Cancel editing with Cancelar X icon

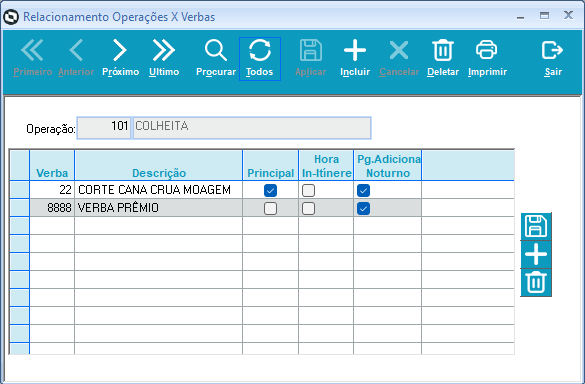[399, 59]
